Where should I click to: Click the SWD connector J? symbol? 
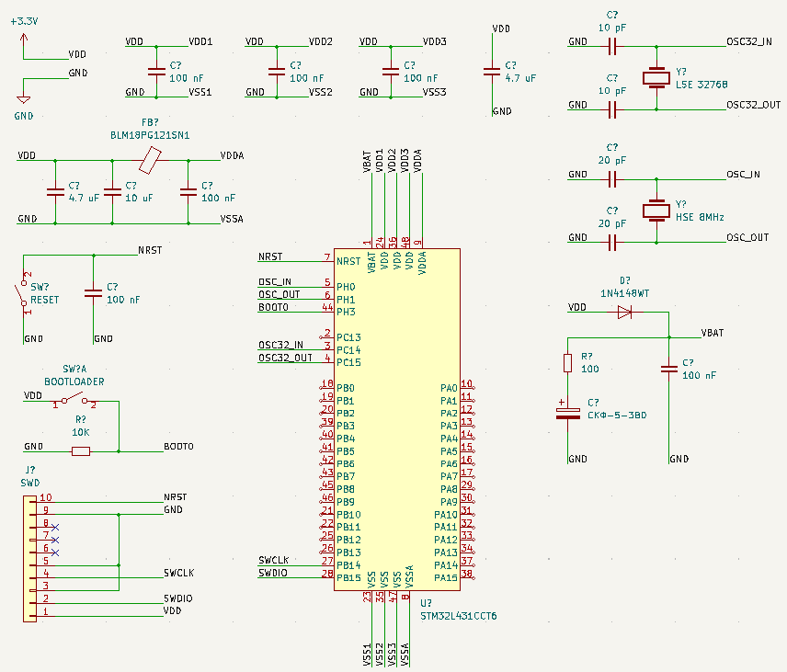(30, 556)
